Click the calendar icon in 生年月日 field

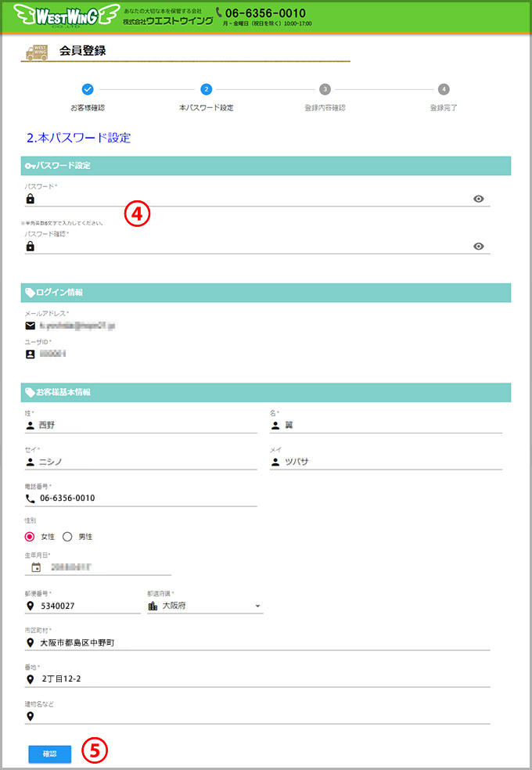point(36,567)
